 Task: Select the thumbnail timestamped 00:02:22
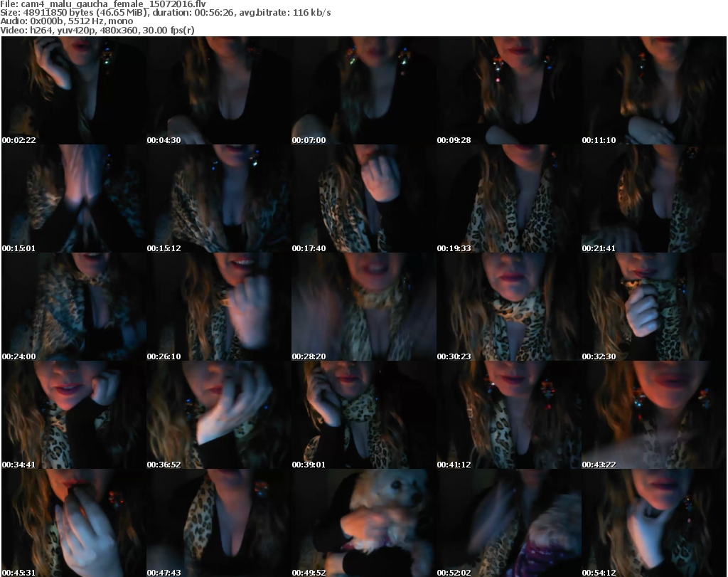tap(74, 90)
